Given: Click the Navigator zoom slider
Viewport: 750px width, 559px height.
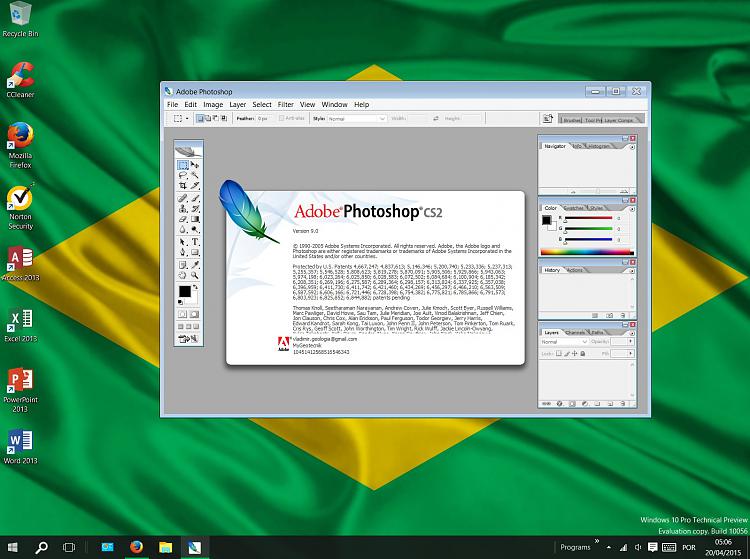Looking at the screenshot, I should point(597,191).
